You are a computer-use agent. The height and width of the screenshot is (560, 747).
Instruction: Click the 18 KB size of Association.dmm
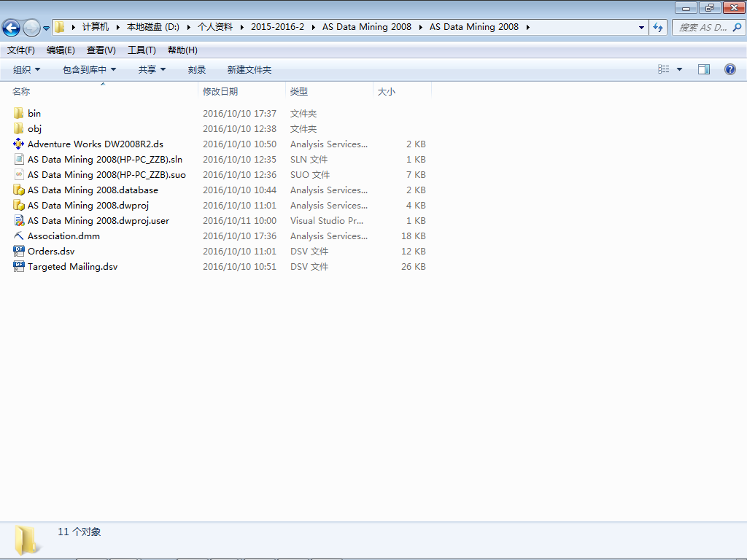coord(413,236)
